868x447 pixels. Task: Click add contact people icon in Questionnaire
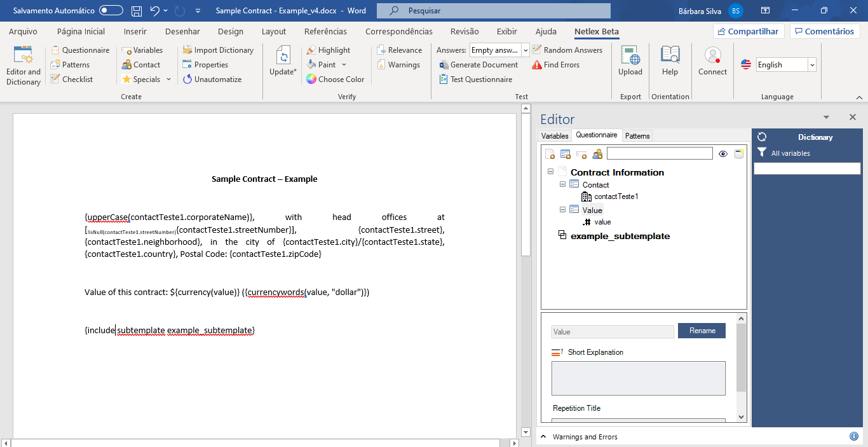coord(597,154)
